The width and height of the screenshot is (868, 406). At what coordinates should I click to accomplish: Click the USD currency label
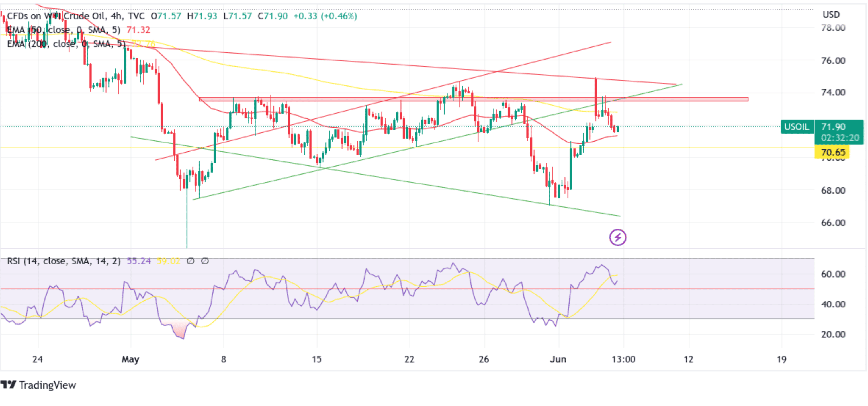pyautogui.click(x=831, y=15)
